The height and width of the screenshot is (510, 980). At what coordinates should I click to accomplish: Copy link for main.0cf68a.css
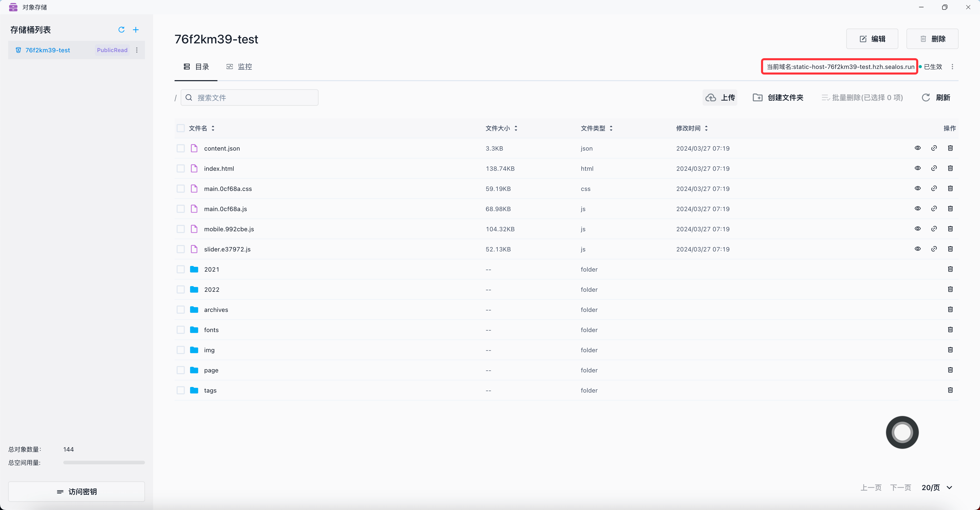click(934, 188)
